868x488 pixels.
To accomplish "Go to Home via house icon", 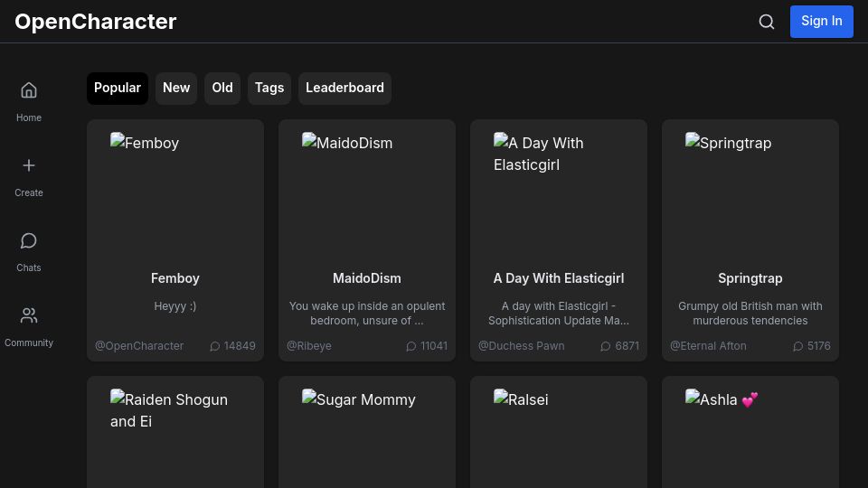I will tap(29, 90).
